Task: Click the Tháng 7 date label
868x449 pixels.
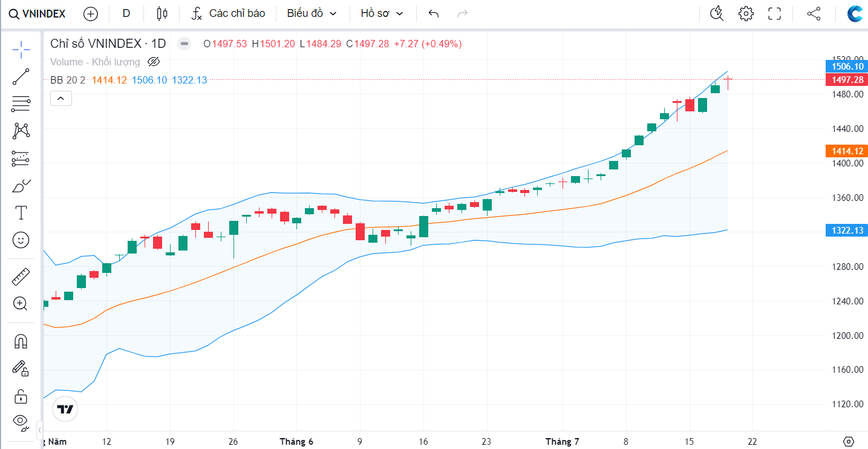Action: 563,442
